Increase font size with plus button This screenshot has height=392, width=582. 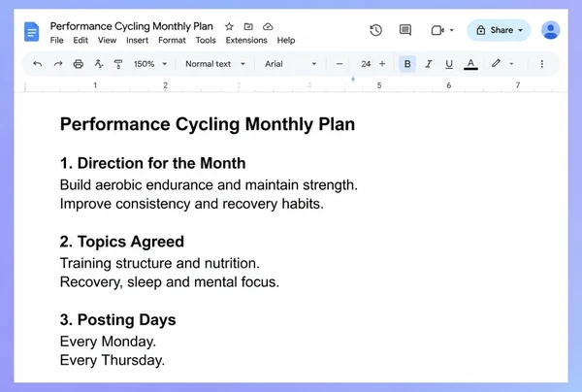point(382,64)
